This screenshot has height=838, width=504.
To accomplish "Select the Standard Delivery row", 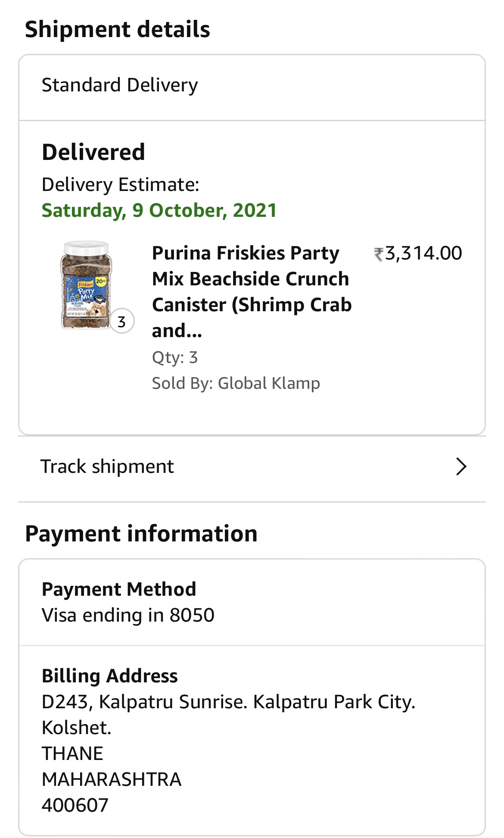I will (x=120, y=85).
